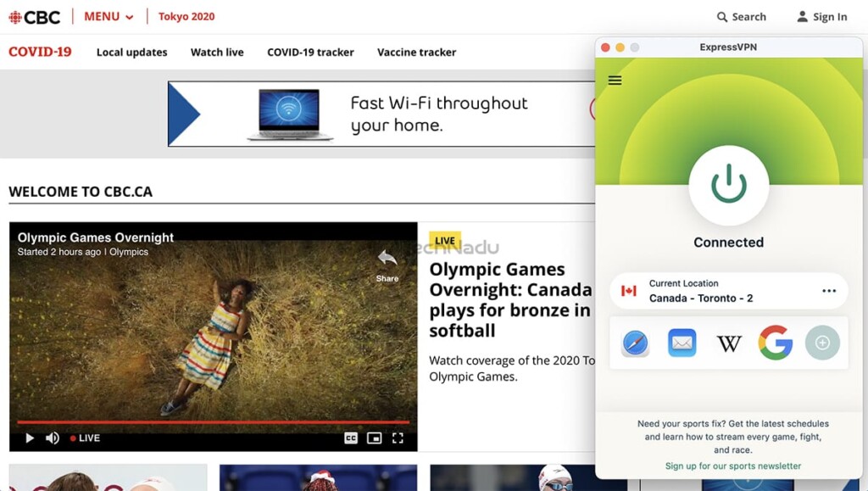Open location options via three dots
Viewport: 868px width, 491px height.
[829, 291]
